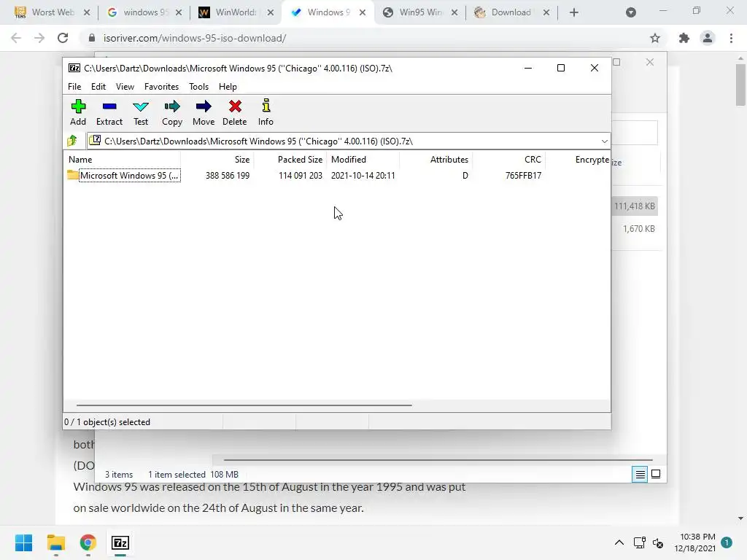
Task: Click the 7-Zip archive path field
Action: click(x=348, y=141)
